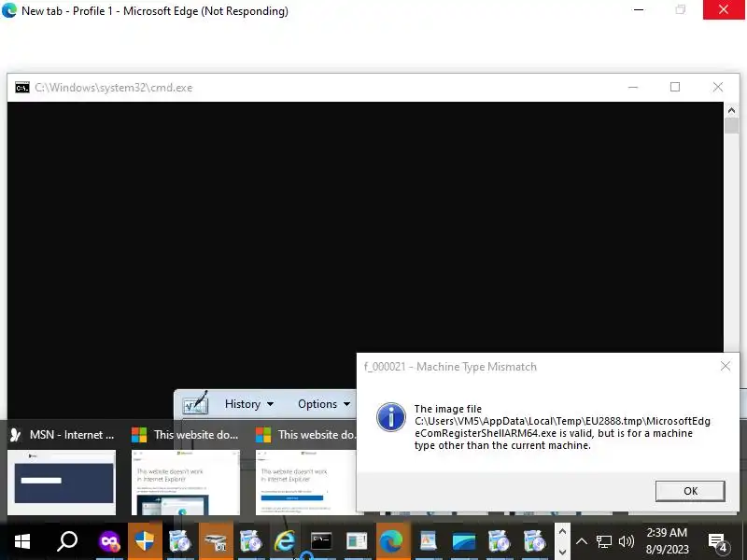747x560 pixels.
Task: Open the Windows Start menu
Action: pyautogui.click(x=21, y=541)
